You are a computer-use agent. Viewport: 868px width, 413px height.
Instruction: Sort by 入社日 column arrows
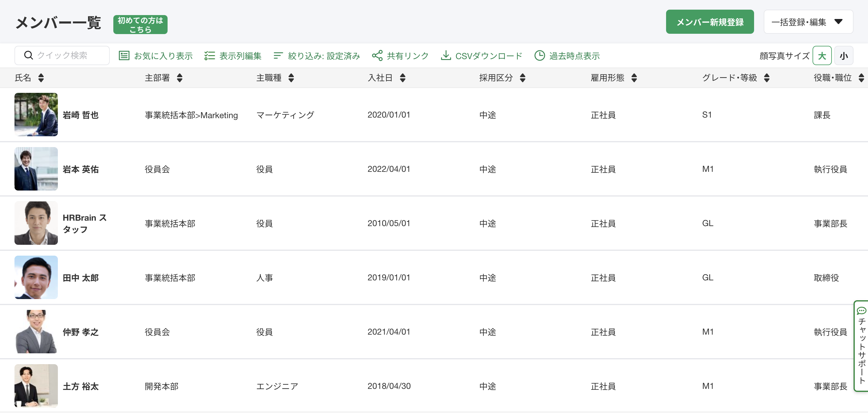403,78
